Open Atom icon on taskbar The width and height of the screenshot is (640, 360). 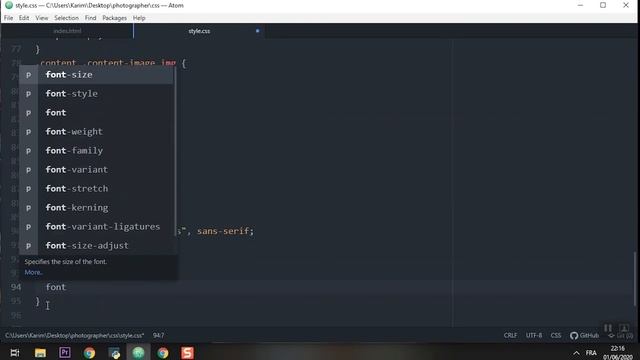[x=138, y=353]
